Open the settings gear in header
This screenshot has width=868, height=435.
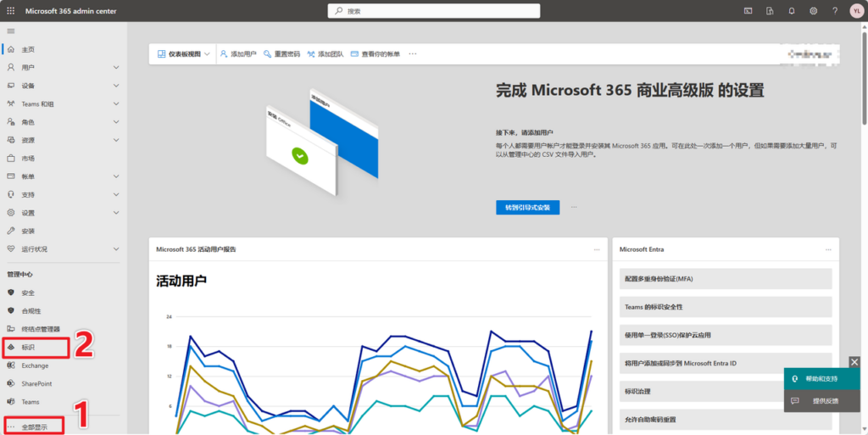click(814, 10)
